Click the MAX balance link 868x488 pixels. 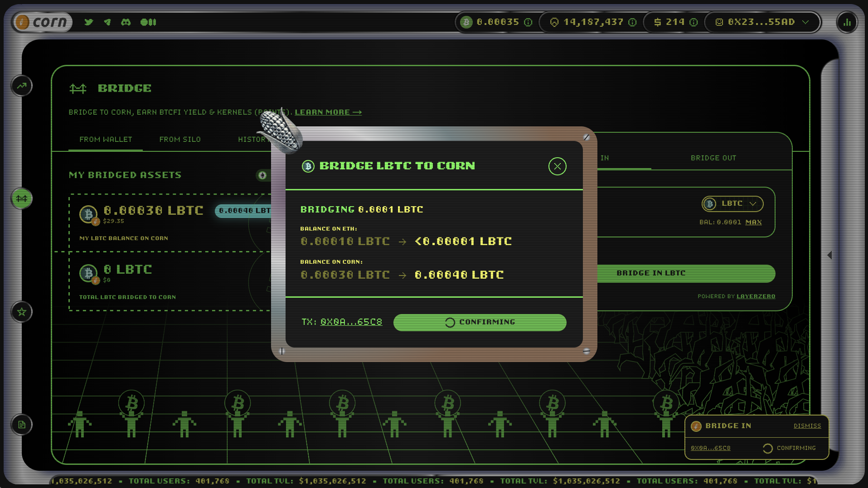[x=753, y=222]
